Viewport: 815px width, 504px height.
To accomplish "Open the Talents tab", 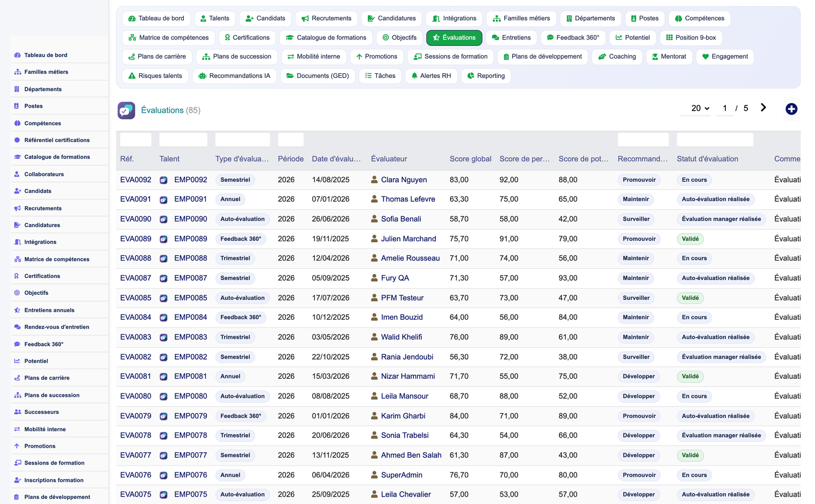I will pyautogui.click(x=215, y=19).
